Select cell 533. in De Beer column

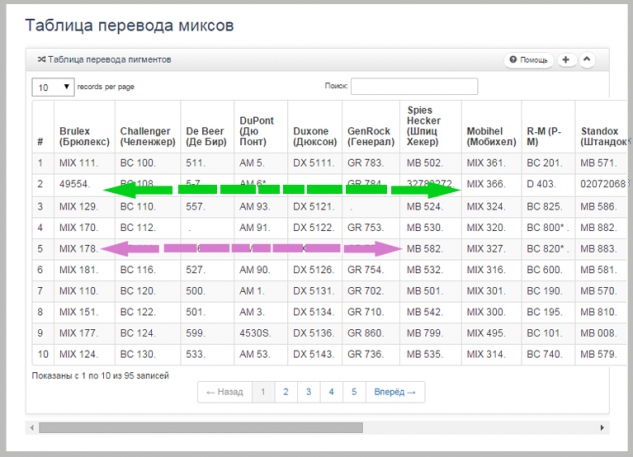pos(208,354)
